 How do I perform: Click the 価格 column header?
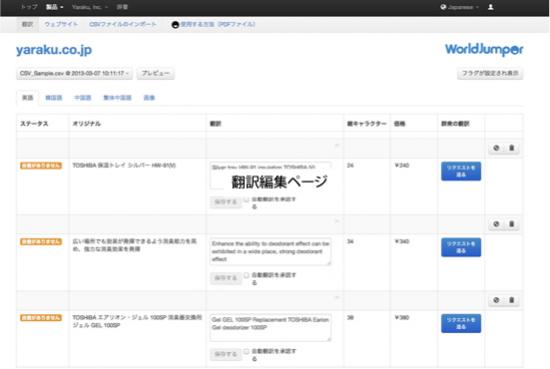pyautogui.click(x=400, y=123)
